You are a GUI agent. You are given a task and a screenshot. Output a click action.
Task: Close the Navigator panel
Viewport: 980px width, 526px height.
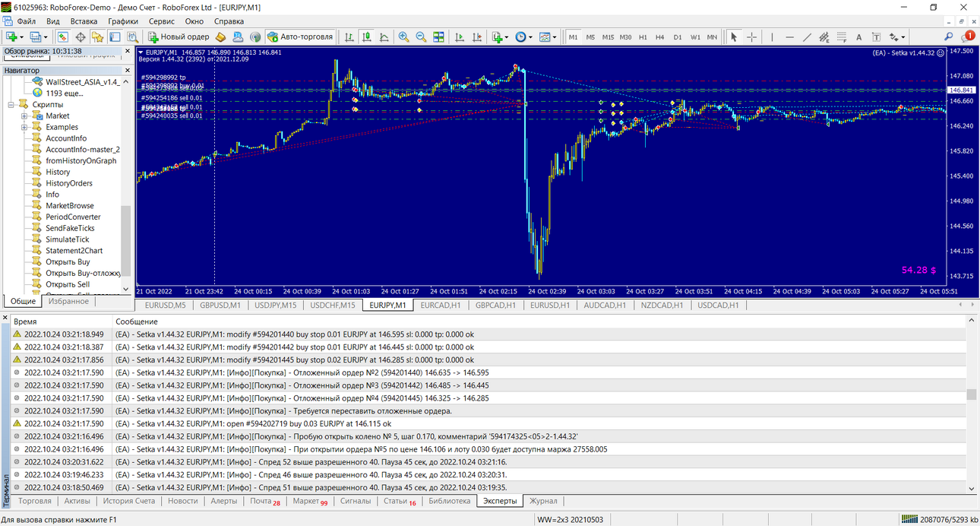click(126, 70)
